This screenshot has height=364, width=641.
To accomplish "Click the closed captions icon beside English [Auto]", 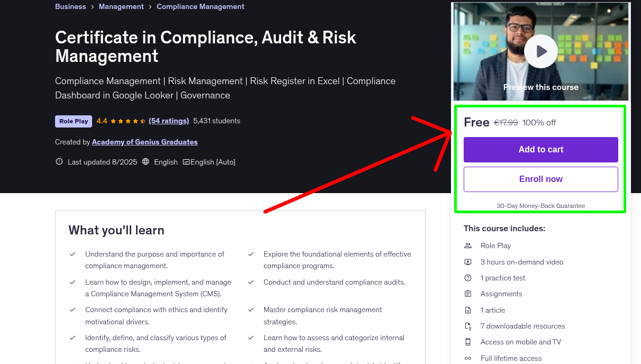I will tap(188, 161).
